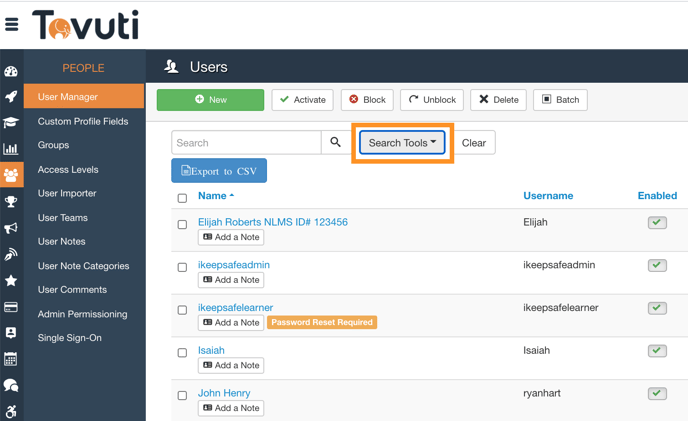Check the select-all checkbox in header
The width and height of the screenshot is (688, 421).
coord(182,198)
